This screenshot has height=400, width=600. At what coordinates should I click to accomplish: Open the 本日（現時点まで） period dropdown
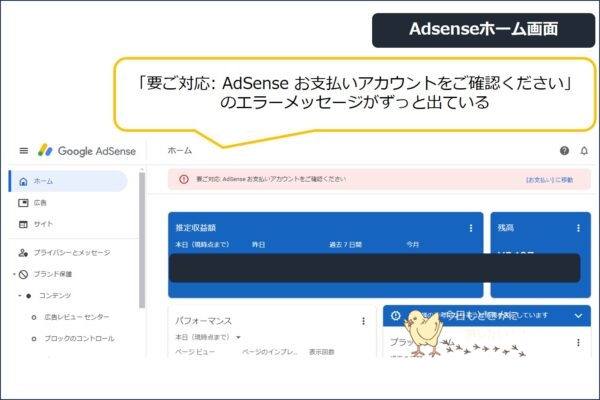pos(208,337)
